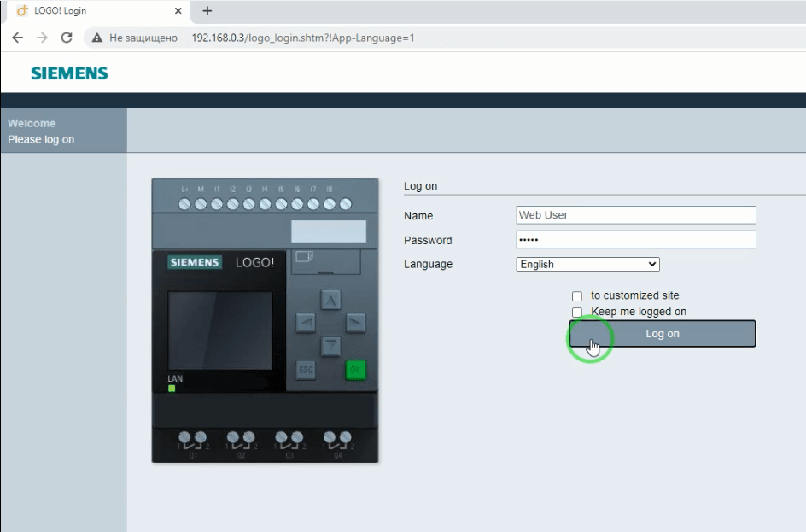Click into the Password input field
Screen dimensions: 806x532
636,240
